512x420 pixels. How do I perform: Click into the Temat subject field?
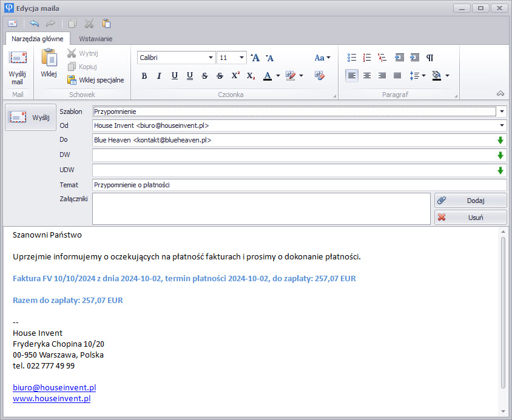[299, 185]
